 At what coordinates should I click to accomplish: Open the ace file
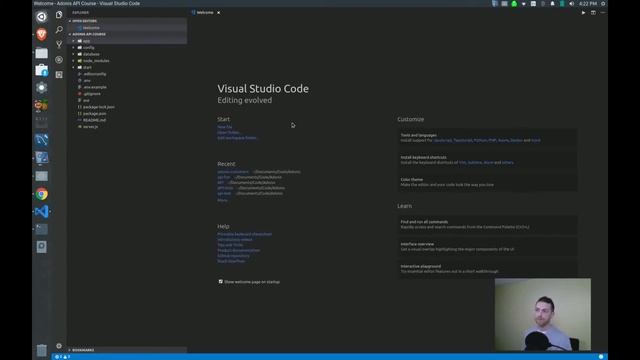(x=128, y=100)
